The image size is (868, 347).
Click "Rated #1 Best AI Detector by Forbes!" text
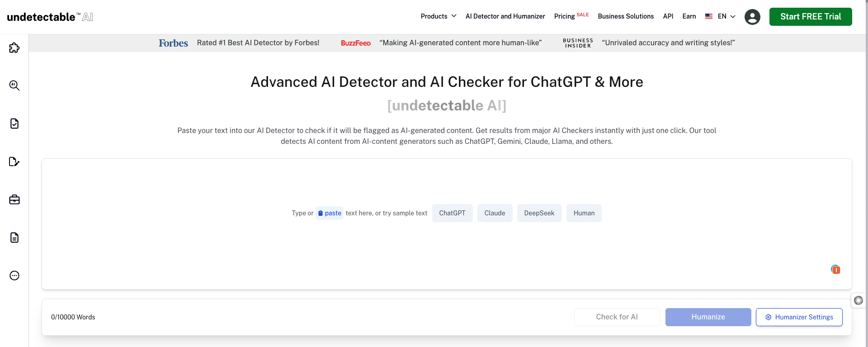click(x=258, y=43)
